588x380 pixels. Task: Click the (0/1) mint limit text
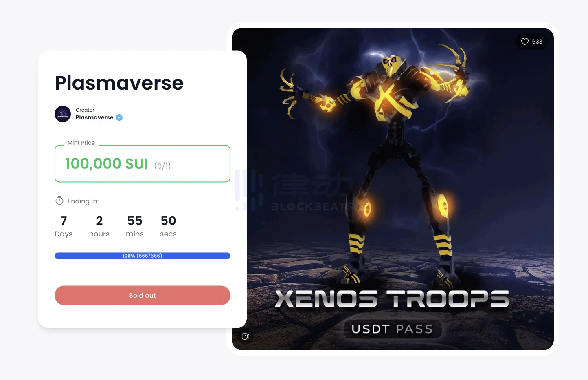[x=162, y=166]
